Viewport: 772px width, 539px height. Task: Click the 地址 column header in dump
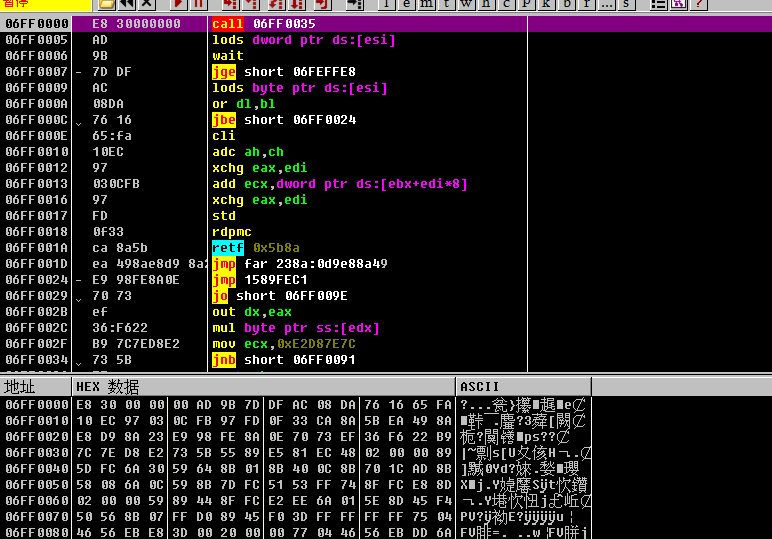tap(36, 387)
